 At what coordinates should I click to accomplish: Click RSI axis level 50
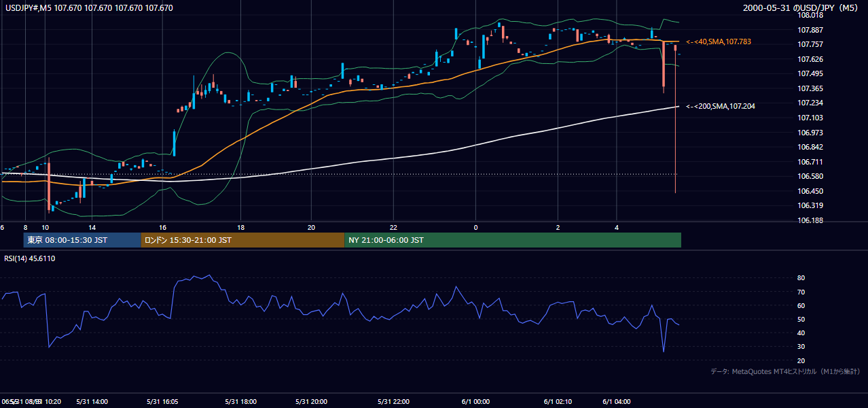click(x=801, y=319)
